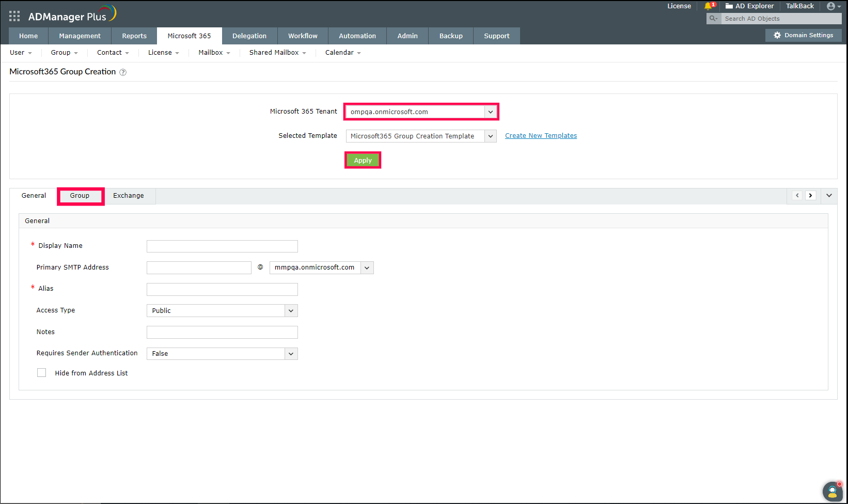This screenshot has width=848, height=504.
Task: Switch to the Exchange section tab
Action: [129, 196]
